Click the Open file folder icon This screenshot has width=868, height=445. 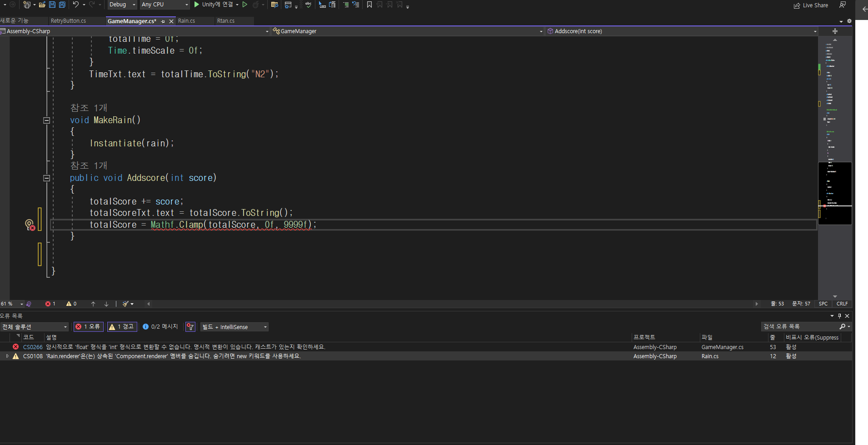(x=42, y=5)
